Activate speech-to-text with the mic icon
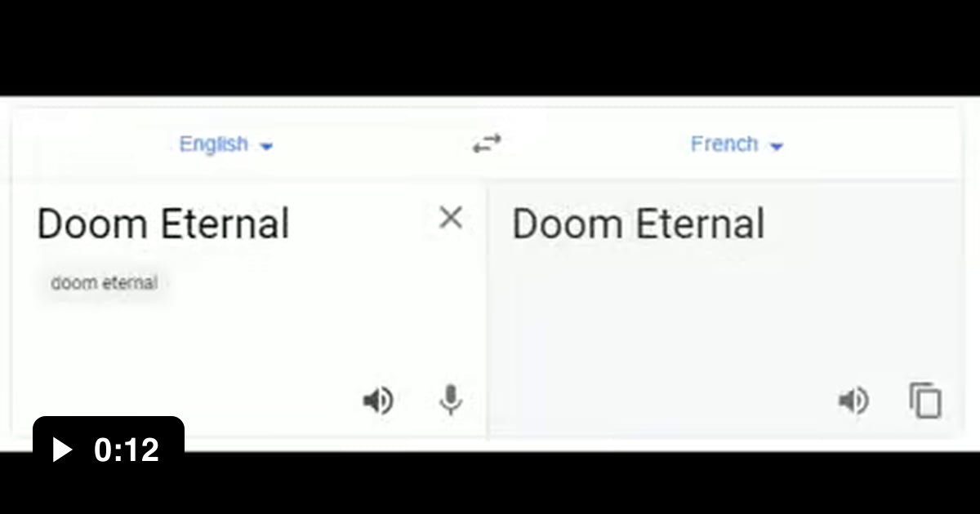The width and height of the screenshot is (980, 514). pos(452,400)
